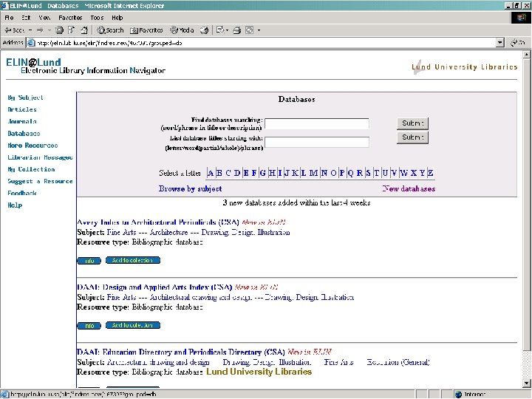Open the Favorites toolbar button
Image resolution: width=532 pixels, height=399 pixels.
(146, 30)
